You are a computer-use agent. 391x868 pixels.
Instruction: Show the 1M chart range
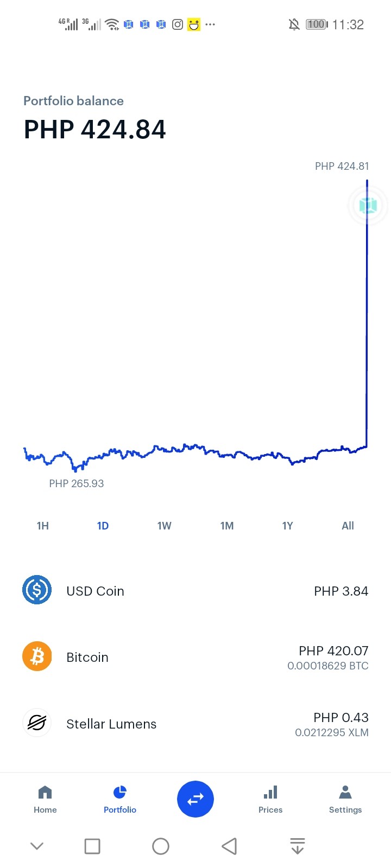tap(227, 526)
